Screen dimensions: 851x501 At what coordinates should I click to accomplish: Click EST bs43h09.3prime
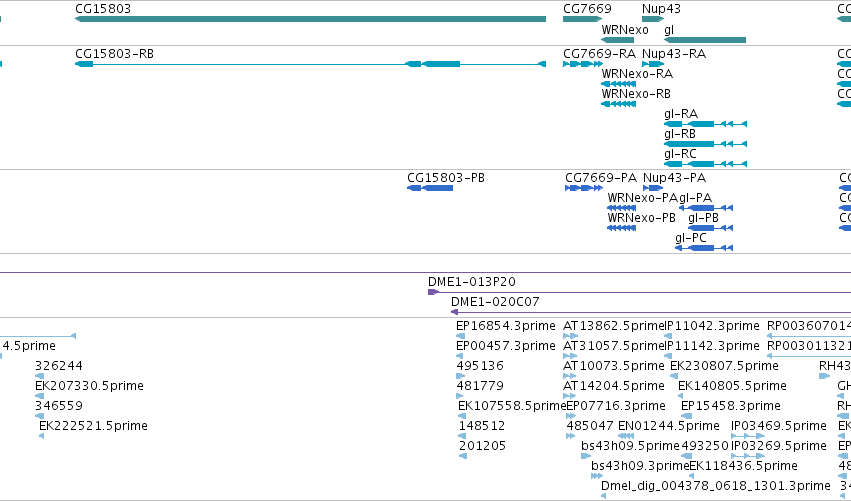point(640,466)
